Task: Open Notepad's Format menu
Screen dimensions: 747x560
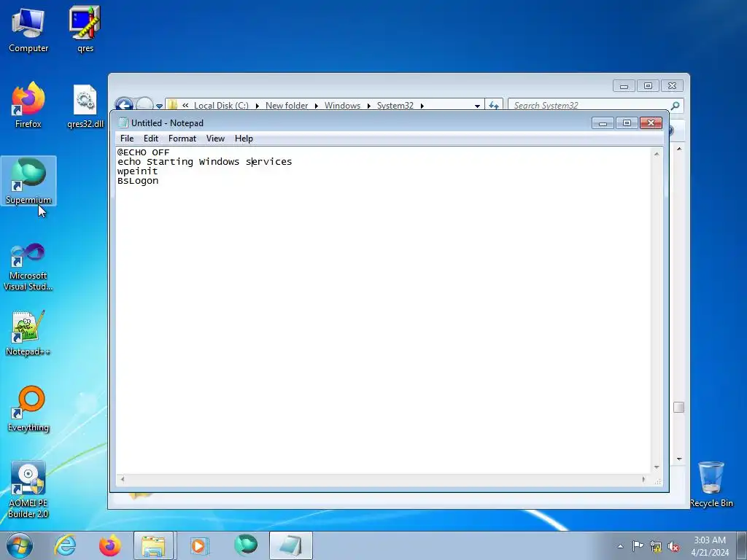Action: click(182, 139)
